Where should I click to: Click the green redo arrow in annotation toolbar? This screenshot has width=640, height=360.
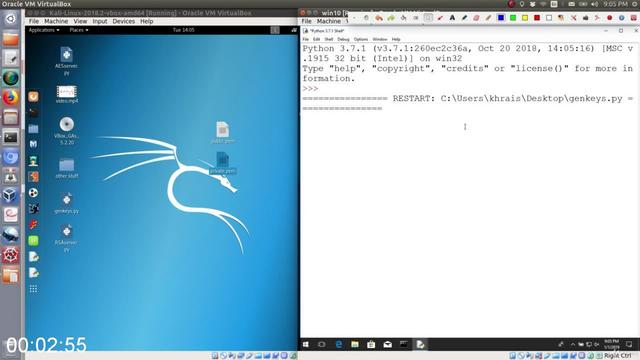[x=391, y=18]
